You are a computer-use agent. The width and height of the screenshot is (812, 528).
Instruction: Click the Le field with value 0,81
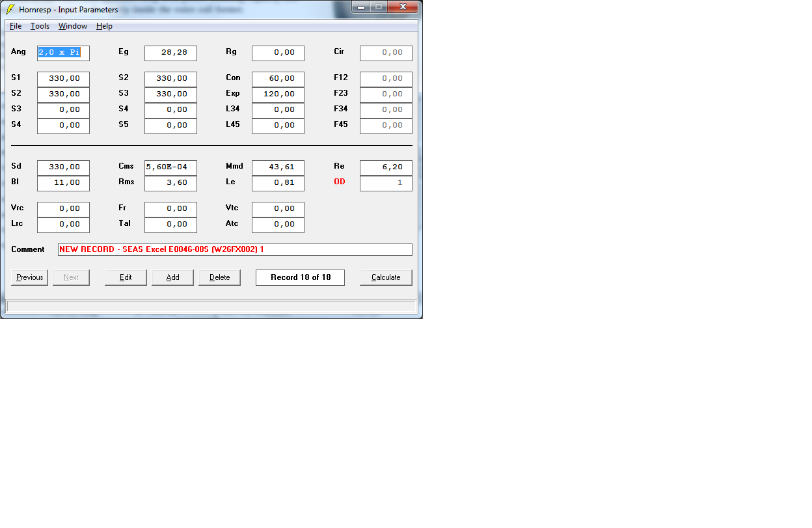(278, 183)
